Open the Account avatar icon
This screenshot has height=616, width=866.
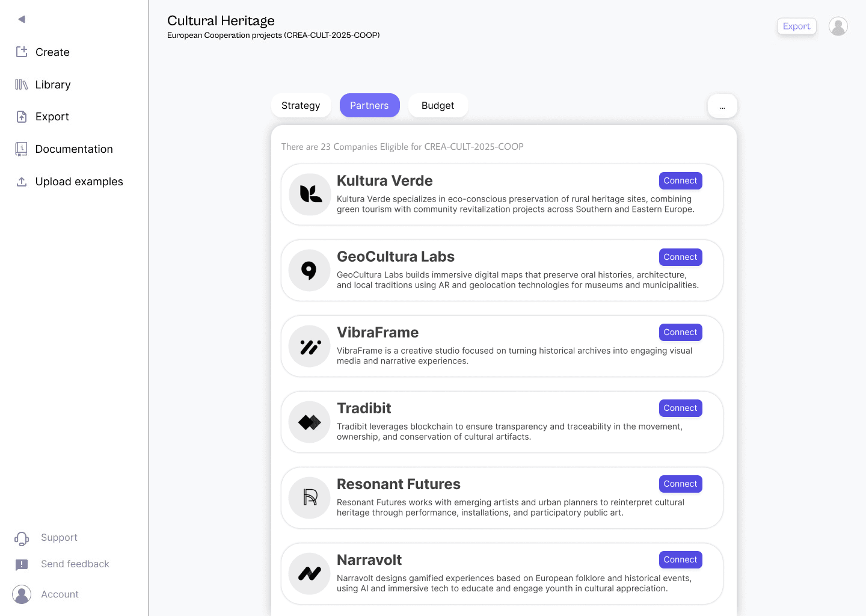click(22, 594)
